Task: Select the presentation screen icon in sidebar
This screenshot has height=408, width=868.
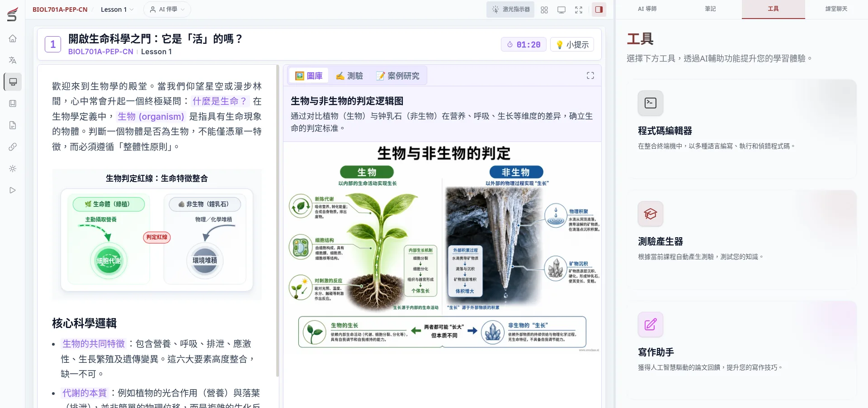Action: [13, 82]
